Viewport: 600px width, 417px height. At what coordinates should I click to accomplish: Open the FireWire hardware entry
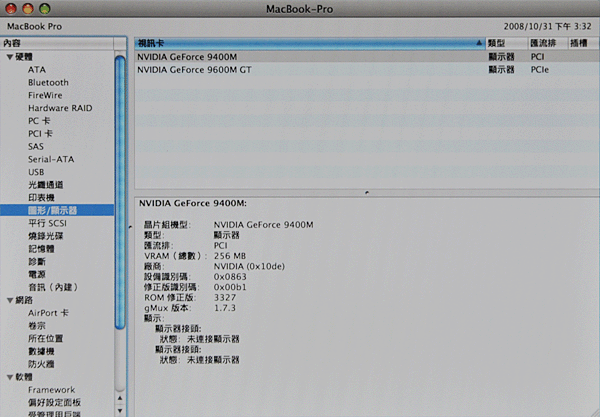pos(45,95)
